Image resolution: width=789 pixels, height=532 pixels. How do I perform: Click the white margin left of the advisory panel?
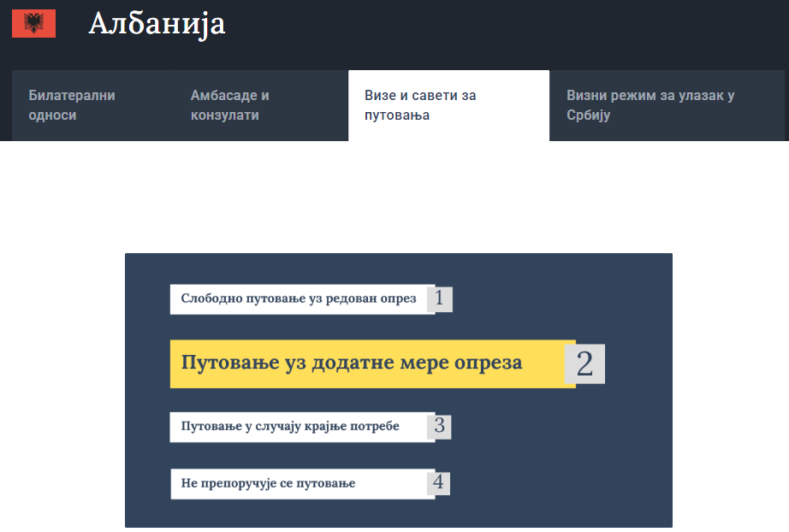[x=60, y=385]
